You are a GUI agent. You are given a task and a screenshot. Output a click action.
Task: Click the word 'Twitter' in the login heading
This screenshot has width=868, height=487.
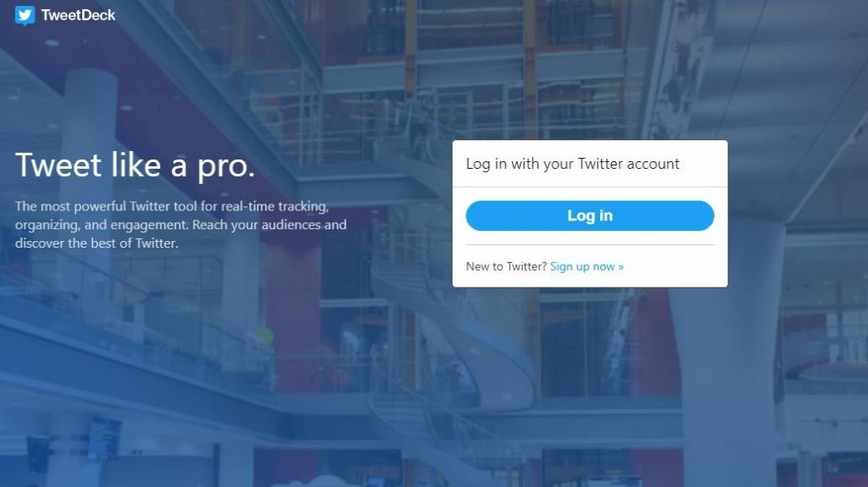pyautogui.click(x=600, y=164)
